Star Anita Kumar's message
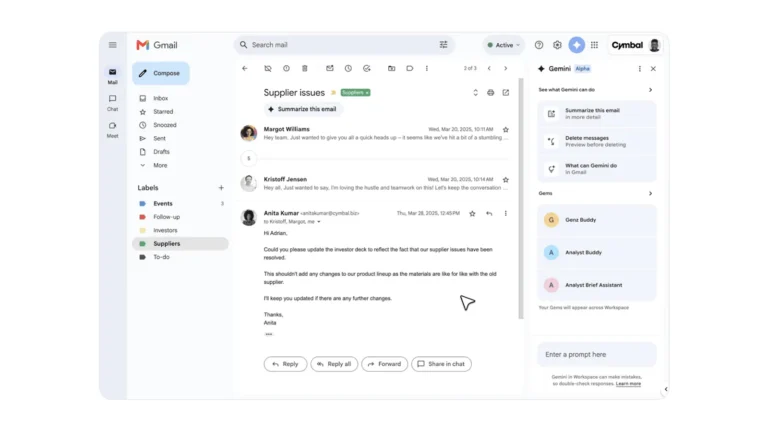The image size is (768, 432). pyautogui.click(x=472, y=214)
